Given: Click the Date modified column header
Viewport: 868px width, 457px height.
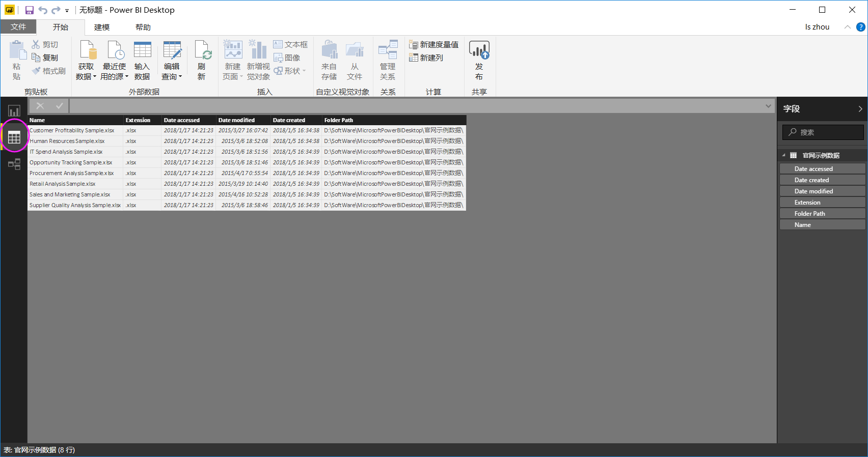Looking at the screenshot, I should pos(243,120).
